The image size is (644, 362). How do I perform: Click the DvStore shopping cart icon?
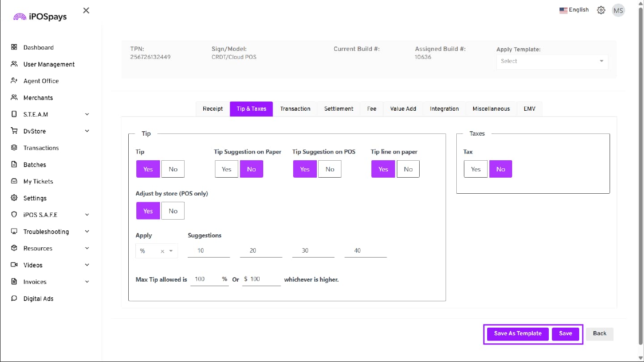14,131
